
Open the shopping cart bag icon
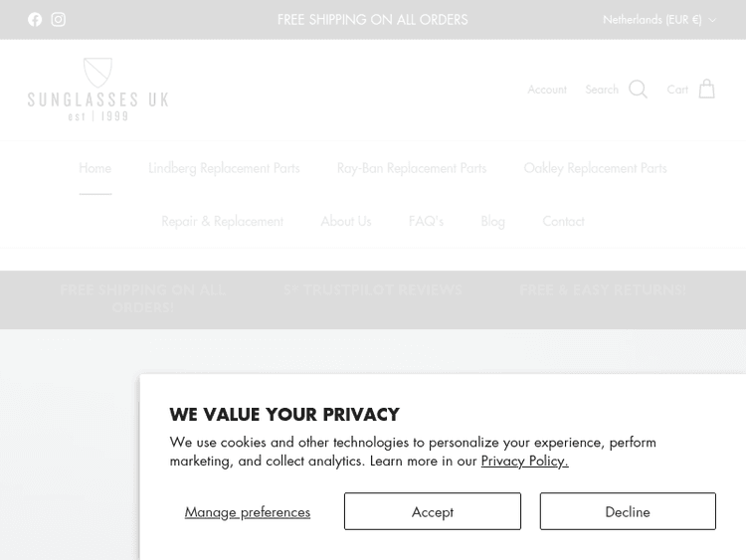tap(706, 90)
